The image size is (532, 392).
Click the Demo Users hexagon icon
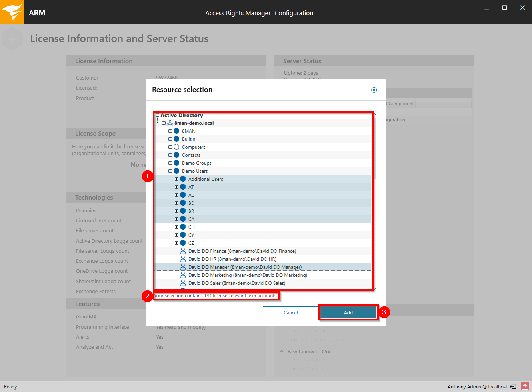(x=176, y=171)
